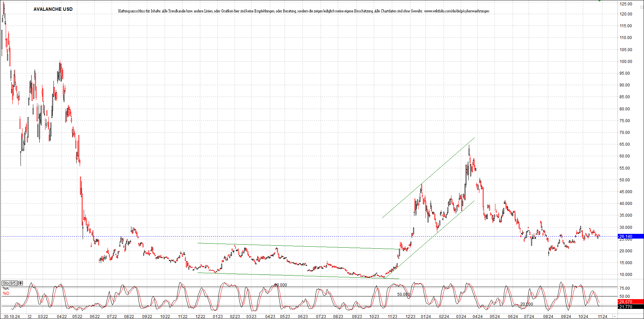The image size is (644, 319).
Task: Click the 125.00 price axis label
Action: (x=626, y=4)
